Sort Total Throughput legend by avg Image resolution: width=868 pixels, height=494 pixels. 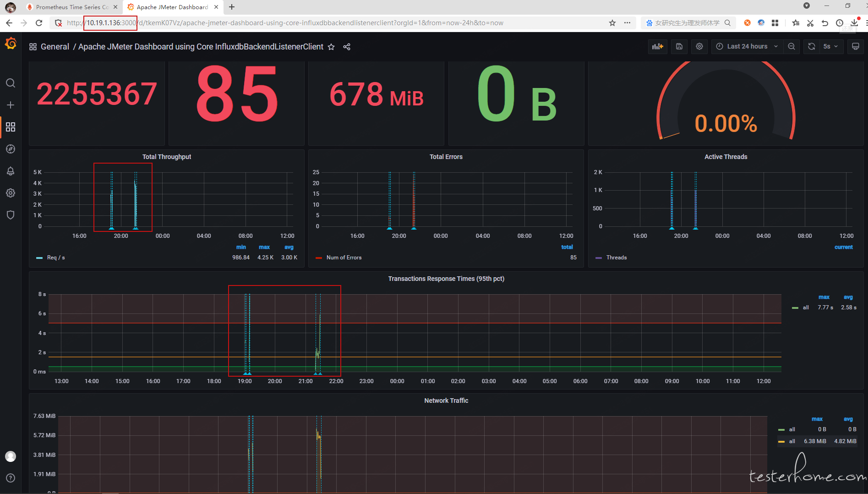point(289,247)
